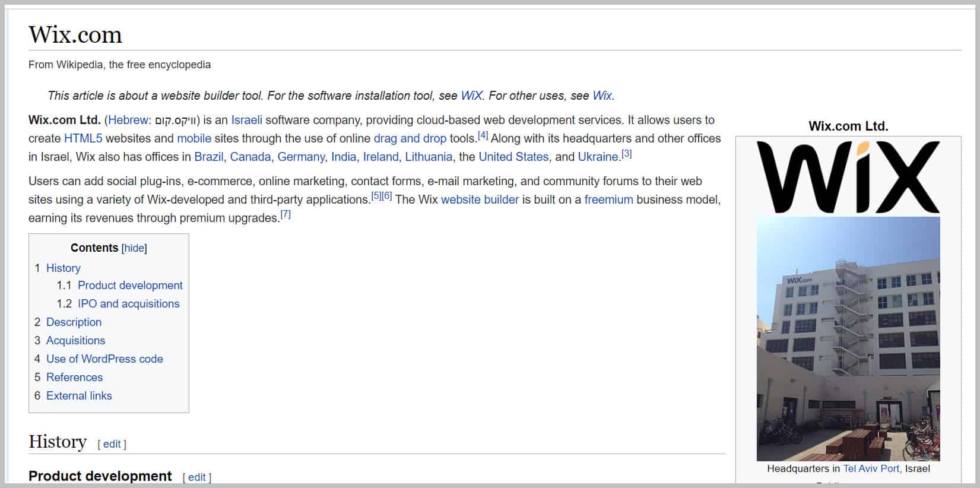Click the bold Wix.com Ltd. text in intro
This screenshot has height=488, width=980.
point(65,120)
